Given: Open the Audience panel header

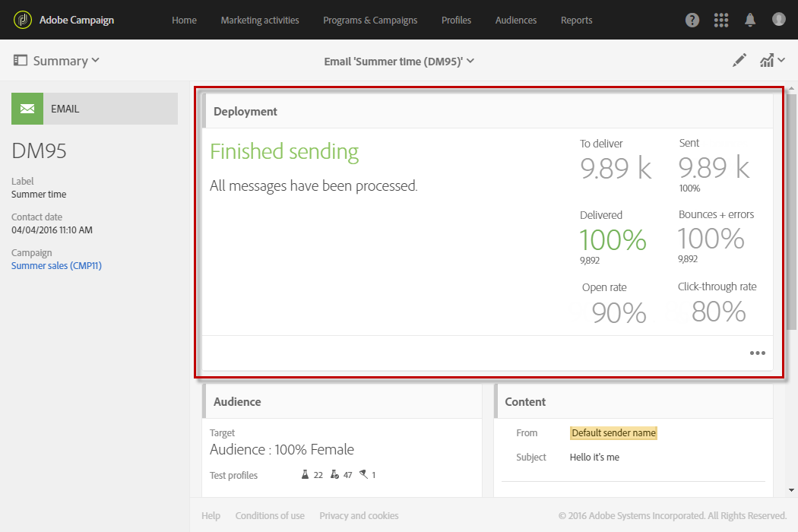Looking at the screenshot, I should click(341, 402).
